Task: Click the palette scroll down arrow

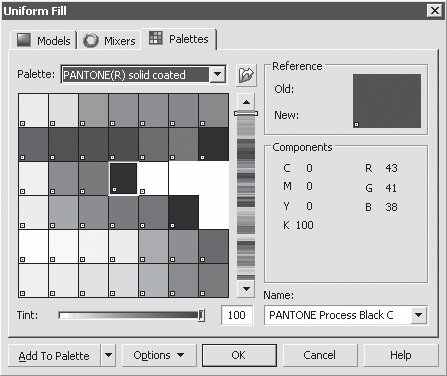Action: [x=246, y=289]
